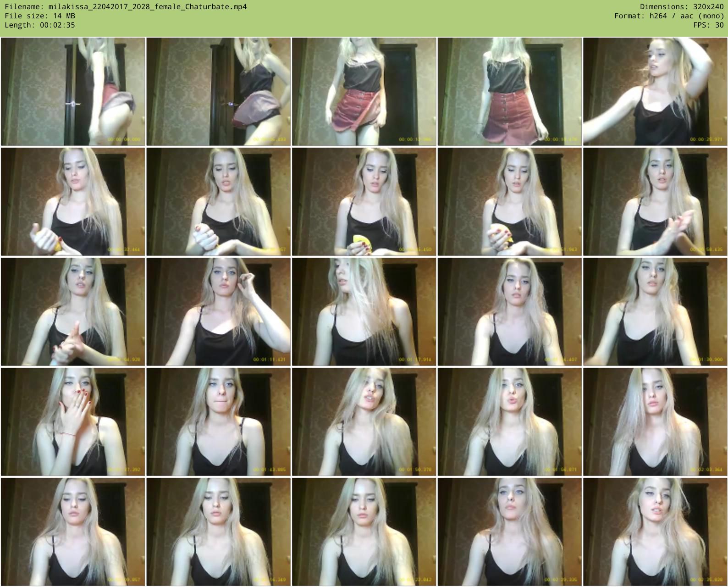
Task: Click the final thumbnail in the bottom row
Action: coord(655,532)
